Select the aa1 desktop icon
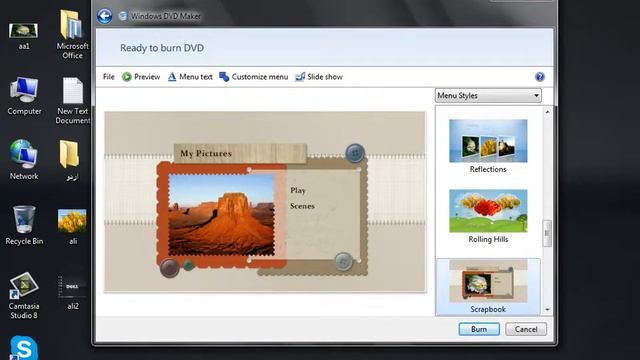The image size is (640, 360). coord(24,36)
